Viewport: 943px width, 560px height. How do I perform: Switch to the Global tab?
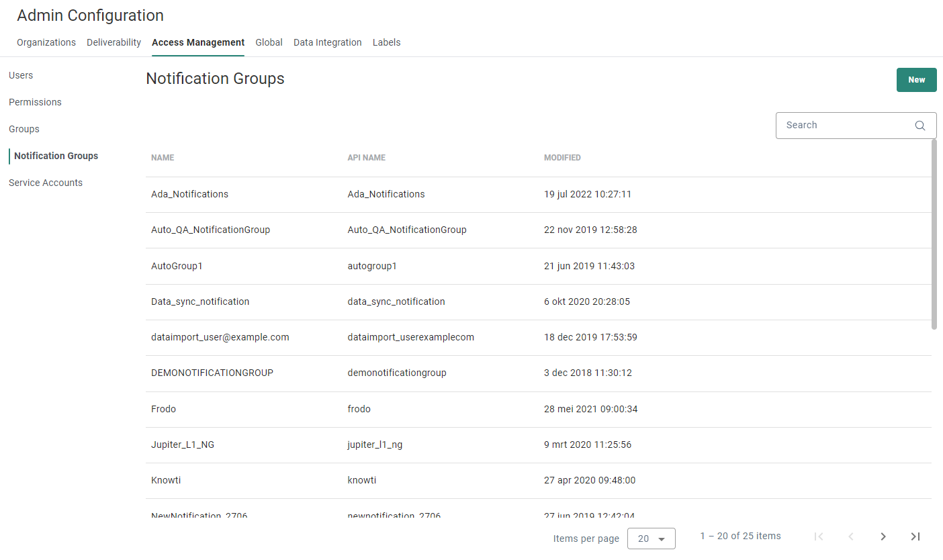269,42
